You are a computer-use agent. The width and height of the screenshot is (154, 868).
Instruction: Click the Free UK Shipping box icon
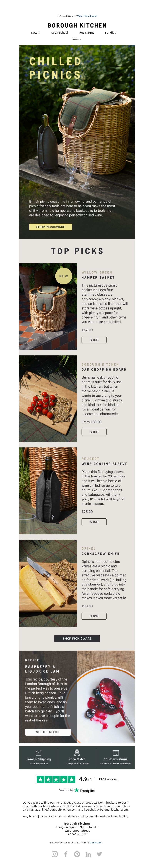pos(39,753)
